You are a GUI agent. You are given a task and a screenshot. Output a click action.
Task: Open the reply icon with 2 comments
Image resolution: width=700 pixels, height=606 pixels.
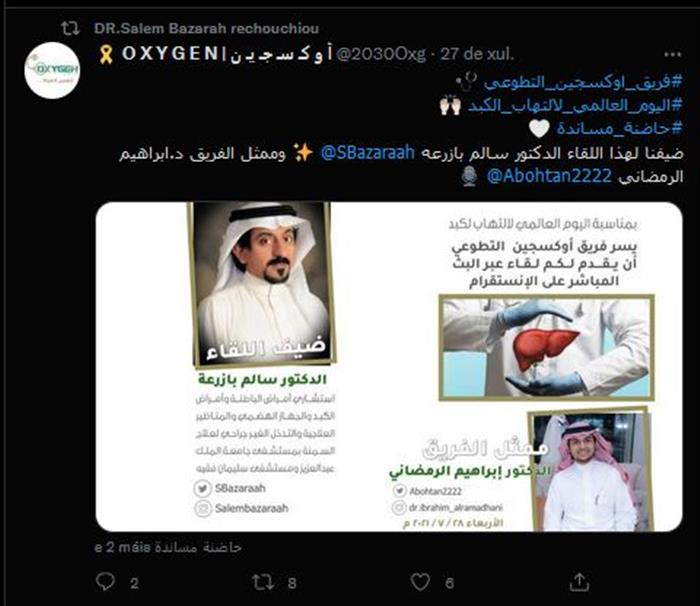[106, 582]
